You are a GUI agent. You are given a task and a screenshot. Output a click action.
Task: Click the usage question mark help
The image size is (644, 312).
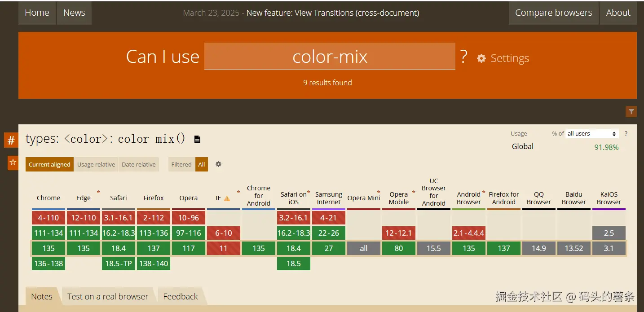point(626,134)
